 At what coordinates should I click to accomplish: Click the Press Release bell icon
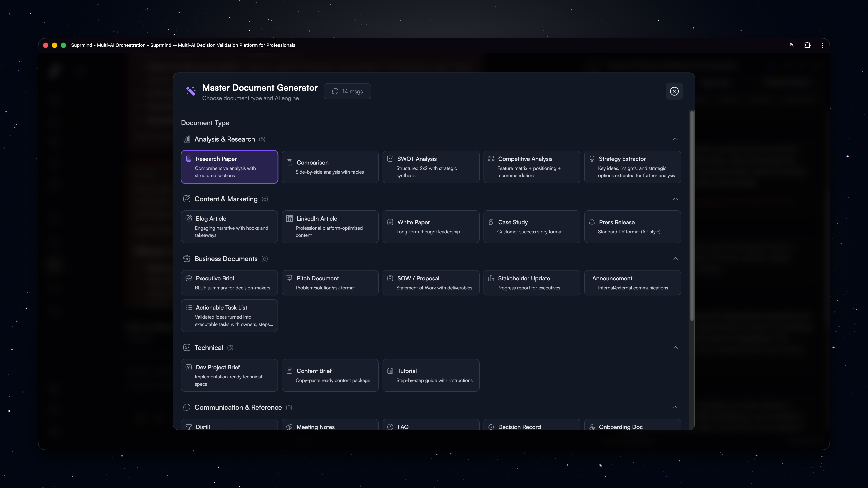click(x=592, y=222)
